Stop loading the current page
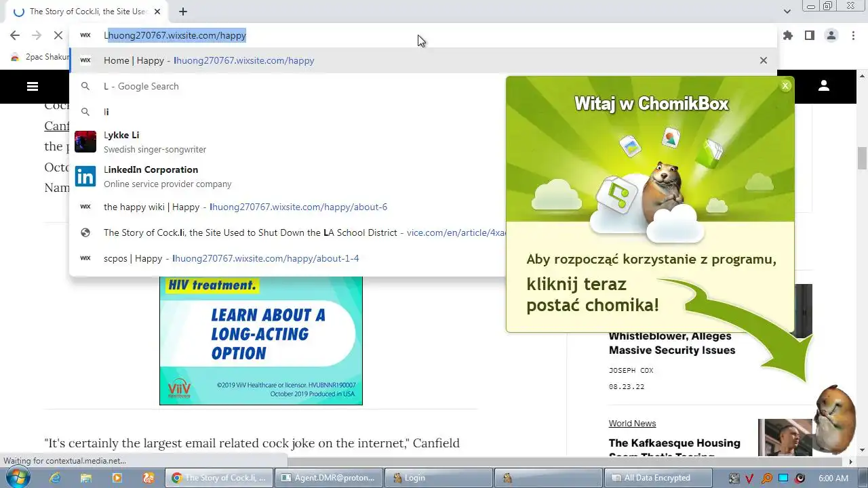The image size is (868, 488). tap(58, 35)
